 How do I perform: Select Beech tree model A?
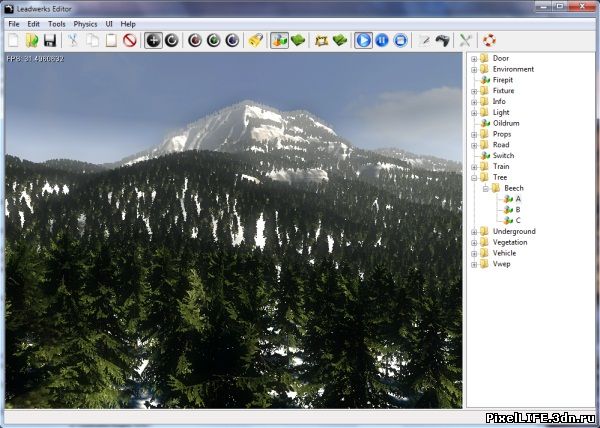click(x=518, y=199)
